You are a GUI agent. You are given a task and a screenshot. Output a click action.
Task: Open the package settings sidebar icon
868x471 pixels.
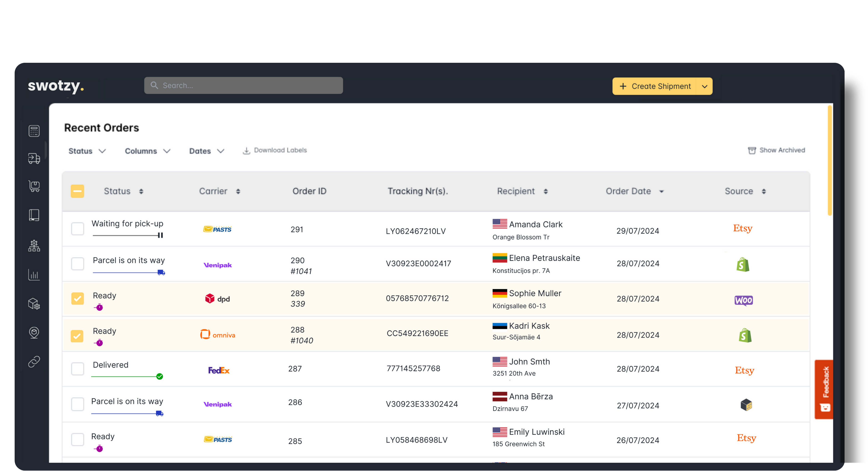(34, 304)
